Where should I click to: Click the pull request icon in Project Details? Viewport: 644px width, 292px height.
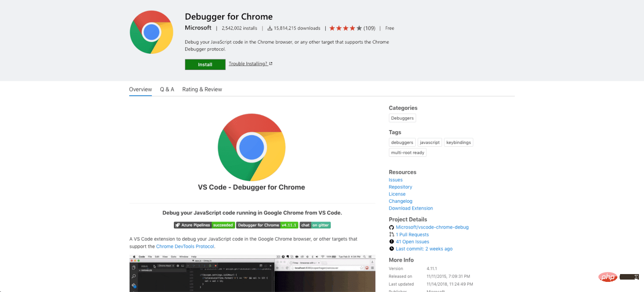391,234
